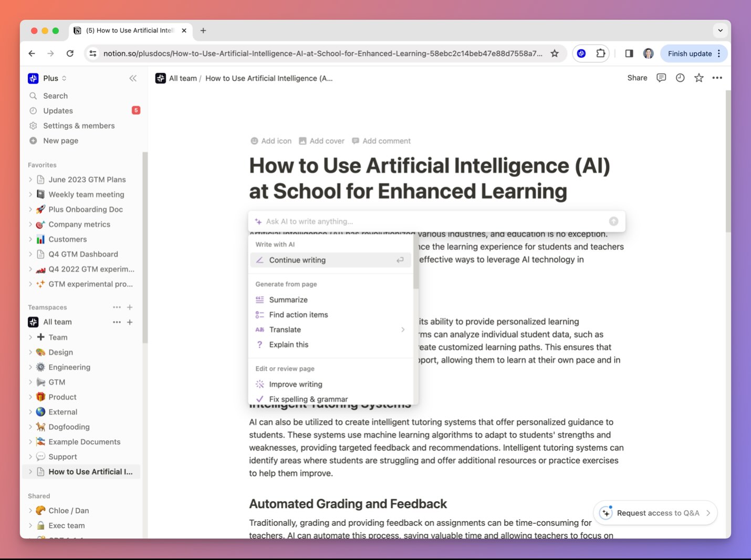The image size is (751, 560).
Task: Add a teamspace with plus icon
Action: tap(130, 307)
